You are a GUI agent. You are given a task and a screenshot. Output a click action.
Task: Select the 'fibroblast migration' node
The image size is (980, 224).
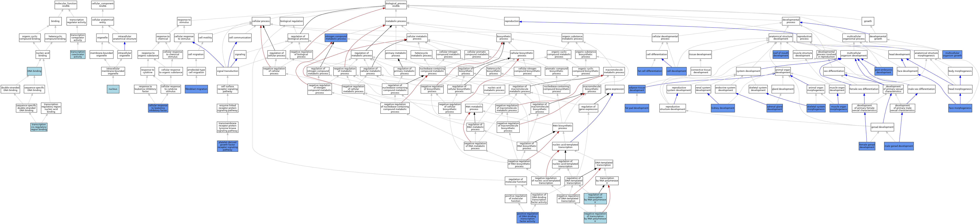196,89
